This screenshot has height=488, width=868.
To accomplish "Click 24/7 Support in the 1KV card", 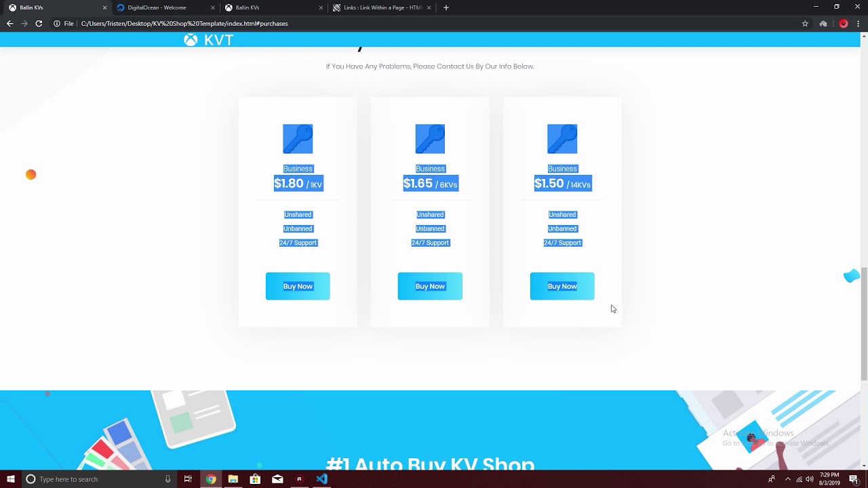I will 298,243.
